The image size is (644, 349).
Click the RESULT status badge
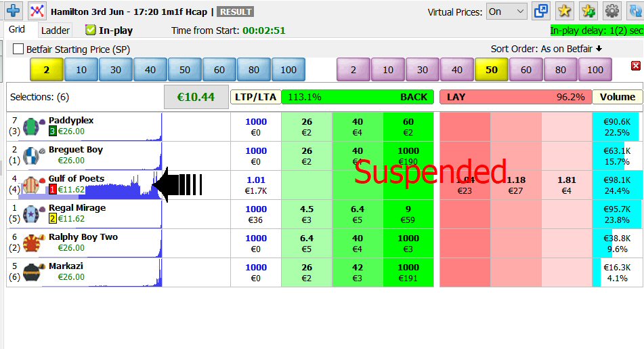tap(236, 12)
